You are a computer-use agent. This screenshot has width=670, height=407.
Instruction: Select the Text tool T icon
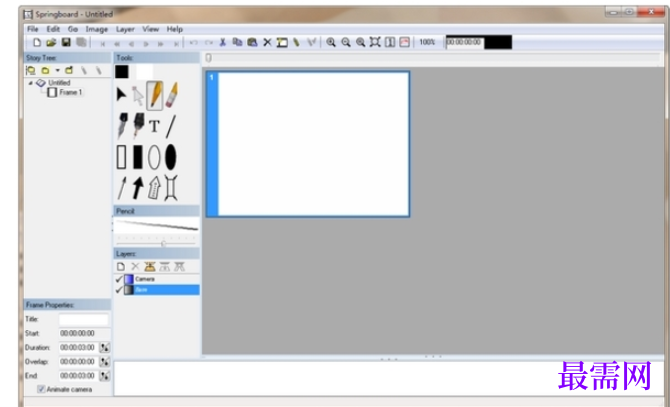(154, 126)
